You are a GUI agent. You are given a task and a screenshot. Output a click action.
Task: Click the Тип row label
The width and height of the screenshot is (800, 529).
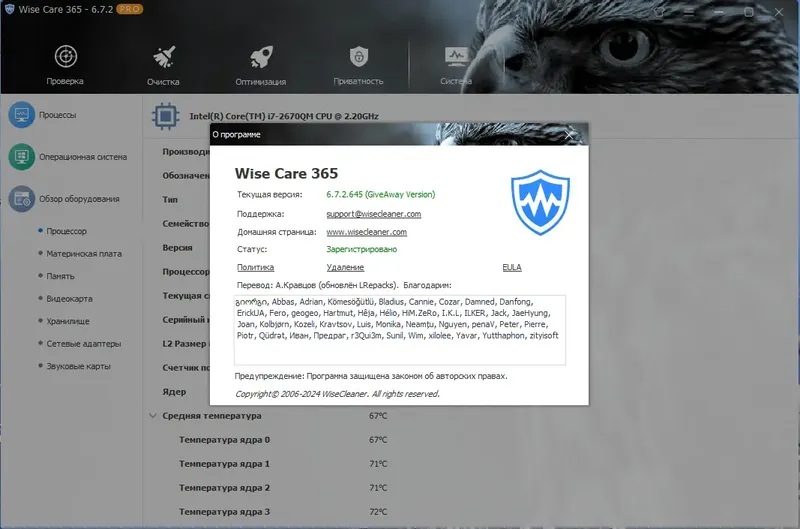tap(170, 199)
